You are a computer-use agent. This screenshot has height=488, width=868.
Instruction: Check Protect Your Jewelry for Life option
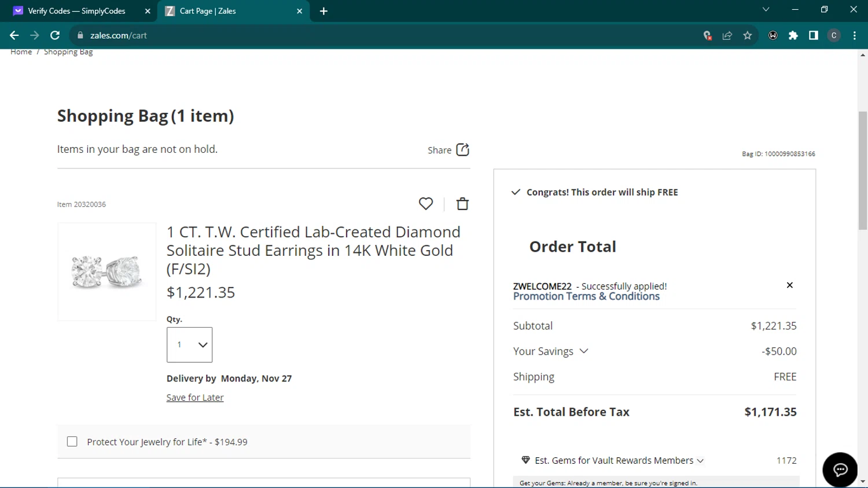pyautogui.click(x=72, y=442)
